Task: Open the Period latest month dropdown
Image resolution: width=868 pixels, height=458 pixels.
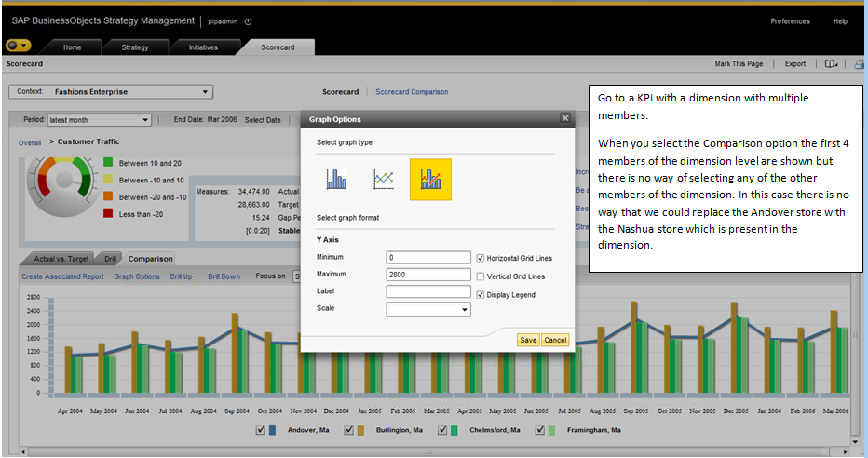Action: click(99, 119)
